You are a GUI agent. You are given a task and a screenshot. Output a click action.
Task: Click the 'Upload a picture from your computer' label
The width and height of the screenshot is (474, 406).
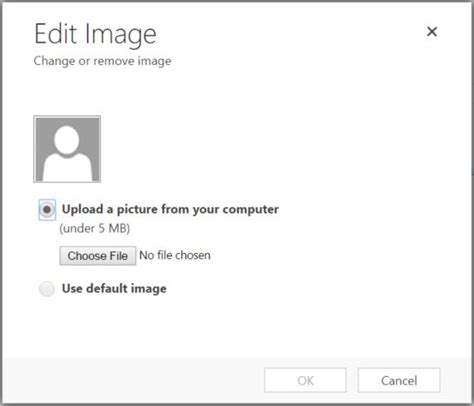[170, 210]
